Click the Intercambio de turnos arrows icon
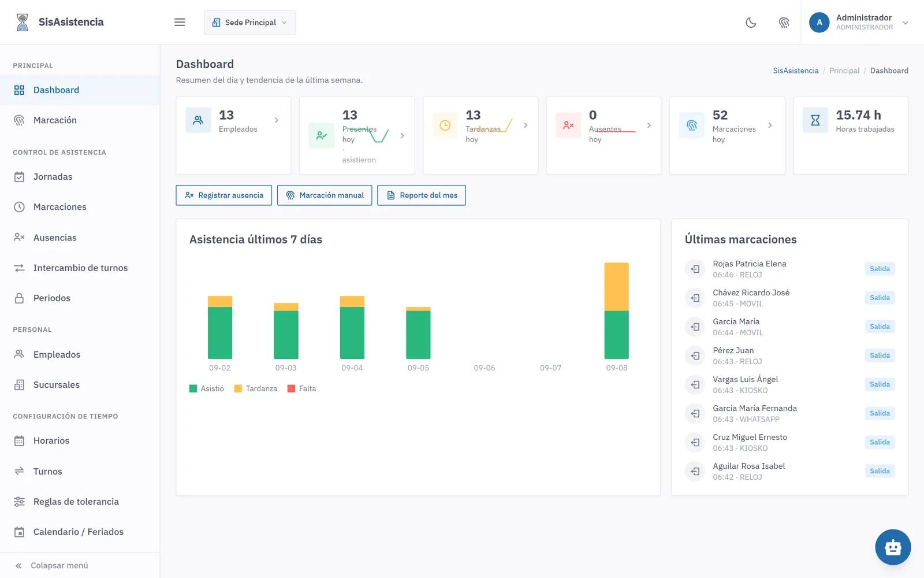 19,268
